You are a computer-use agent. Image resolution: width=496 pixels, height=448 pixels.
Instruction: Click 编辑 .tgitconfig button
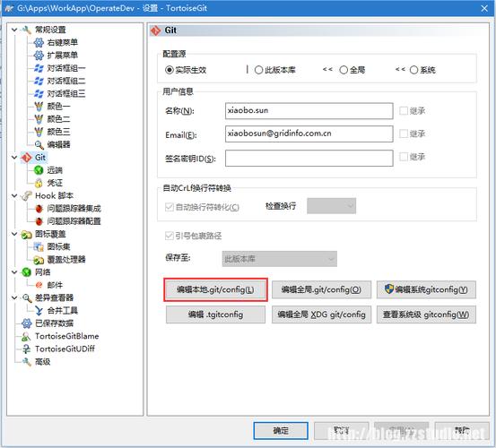coord(216,314)
